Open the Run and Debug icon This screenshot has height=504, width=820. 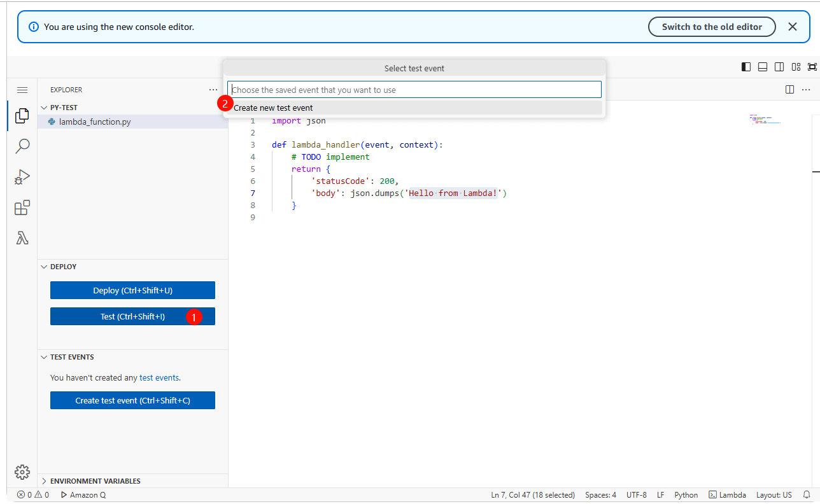(22, 177)
